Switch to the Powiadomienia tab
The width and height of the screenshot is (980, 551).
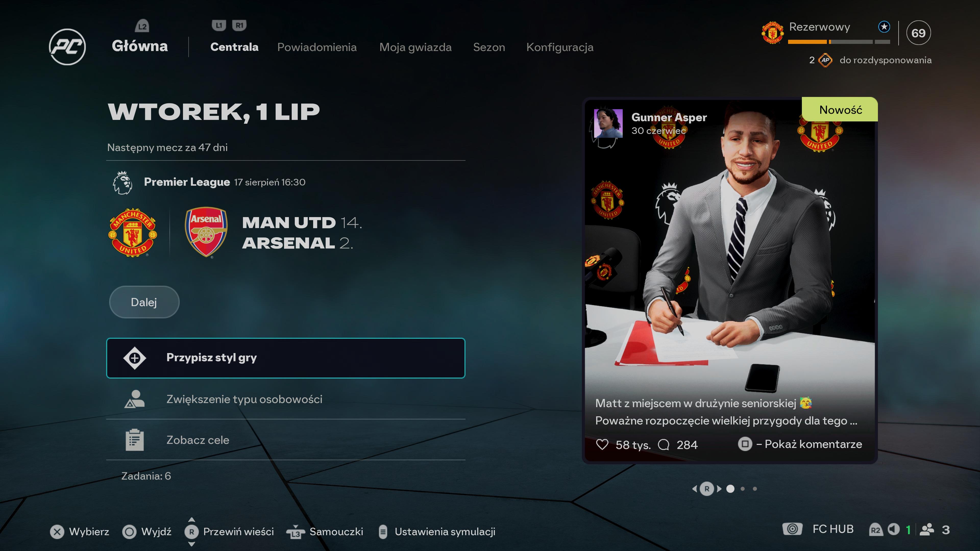pyautogui.click(x=317, y=47)
